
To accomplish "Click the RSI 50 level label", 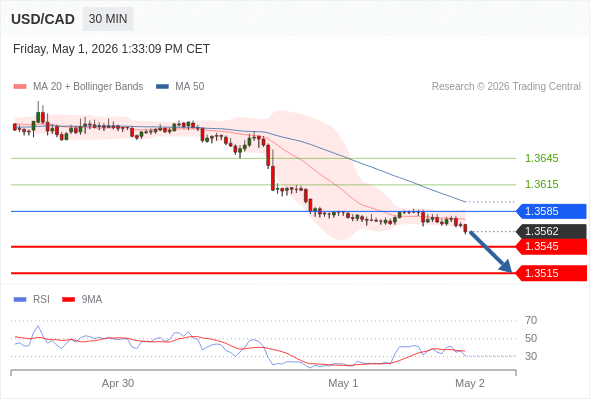I will pyautogui.click(x=531, y=338).
